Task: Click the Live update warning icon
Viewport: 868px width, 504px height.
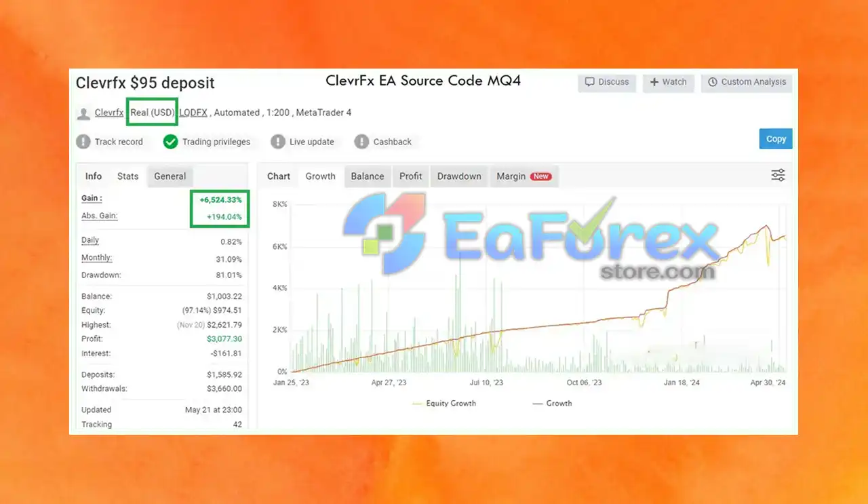Action: 277,142
